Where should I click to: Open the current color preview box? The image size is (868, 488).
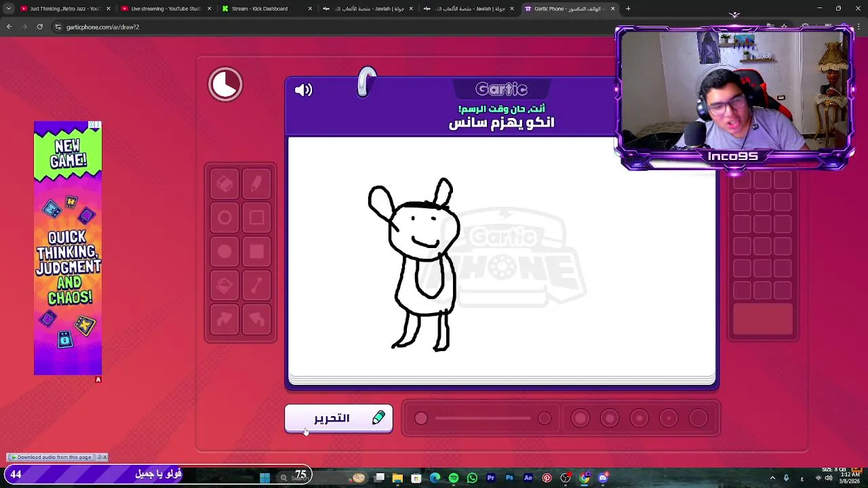coord(763,319)
